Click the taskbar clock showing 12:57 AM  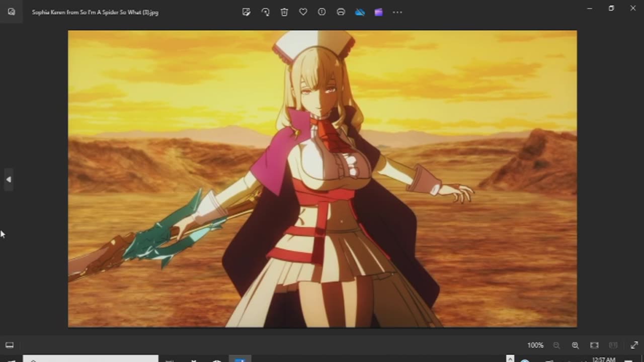tap(604, 359)
